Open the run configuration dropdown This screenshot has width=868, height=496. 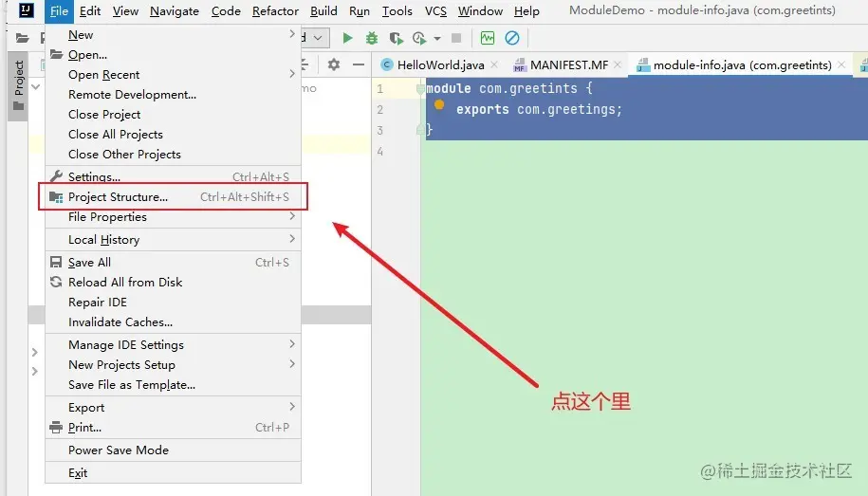[316, 38]
